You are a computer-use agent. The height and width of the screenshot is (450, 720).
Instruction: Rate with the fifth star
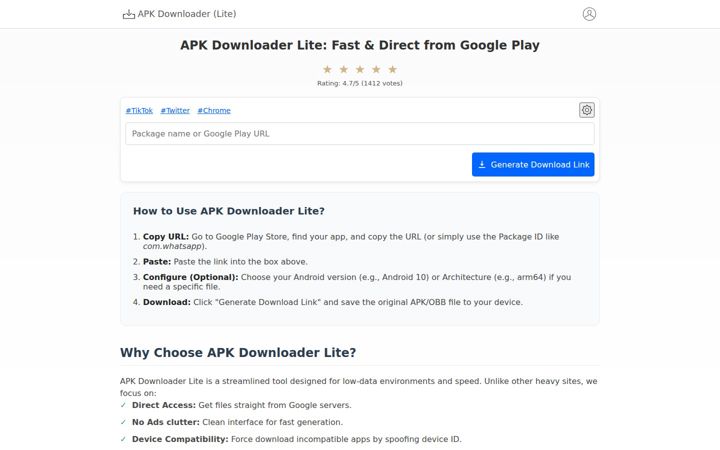pyautogui.click(x=393, y=69)
